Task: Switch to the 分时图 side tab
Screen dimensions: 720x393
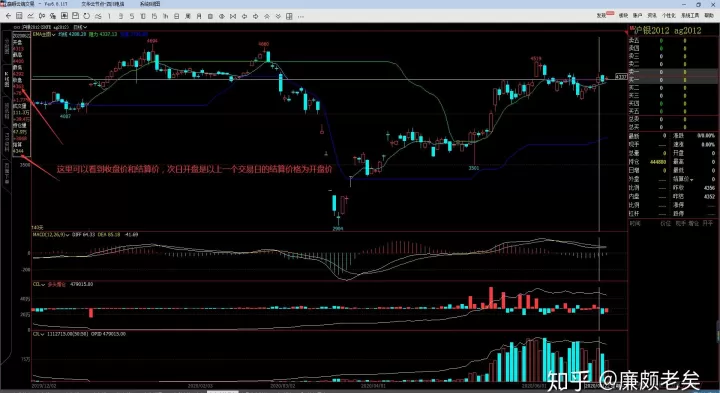Action: point(7,46)
